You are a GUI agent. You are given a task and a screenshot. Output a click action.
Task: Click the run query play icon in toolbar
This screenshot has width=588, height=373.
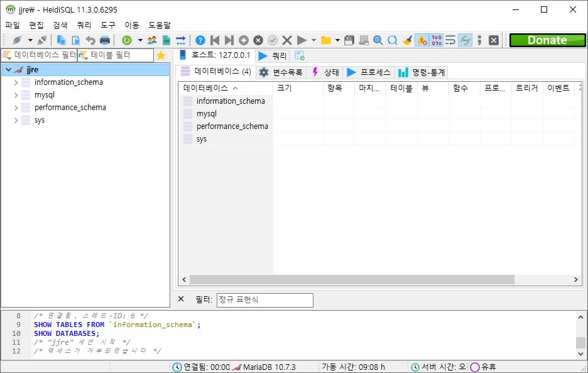(x=302, y=40)
